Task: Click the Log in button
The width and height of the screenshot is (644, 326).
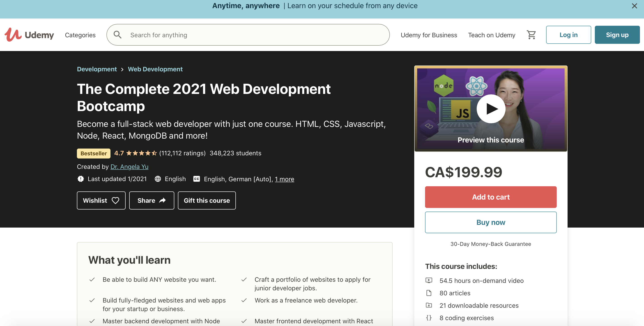Action: [x=568, y=35]
